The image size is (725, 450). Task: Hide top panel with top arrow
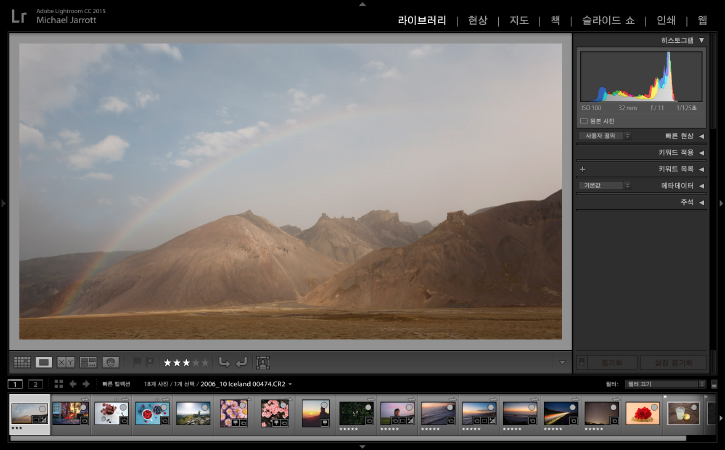coord(362,4)
